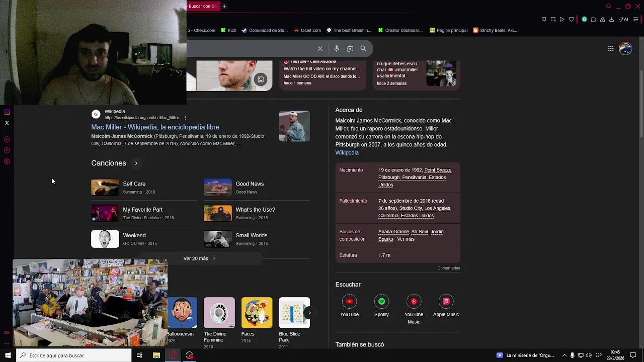644x362 pixels.
Task: Open the 'Blue Slide Park' album thumbnail
Action: 294,313
